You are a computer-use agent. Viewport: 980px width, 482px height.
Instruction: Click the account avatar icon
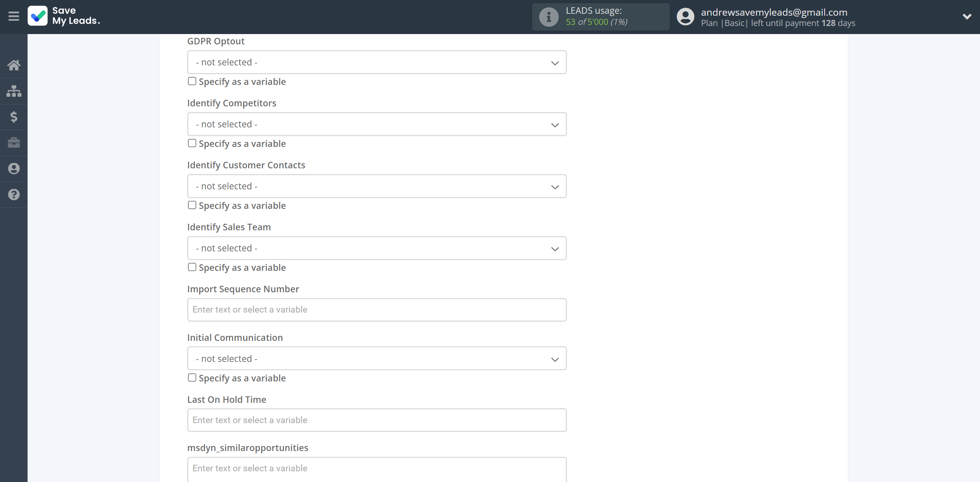pos(685,17)
